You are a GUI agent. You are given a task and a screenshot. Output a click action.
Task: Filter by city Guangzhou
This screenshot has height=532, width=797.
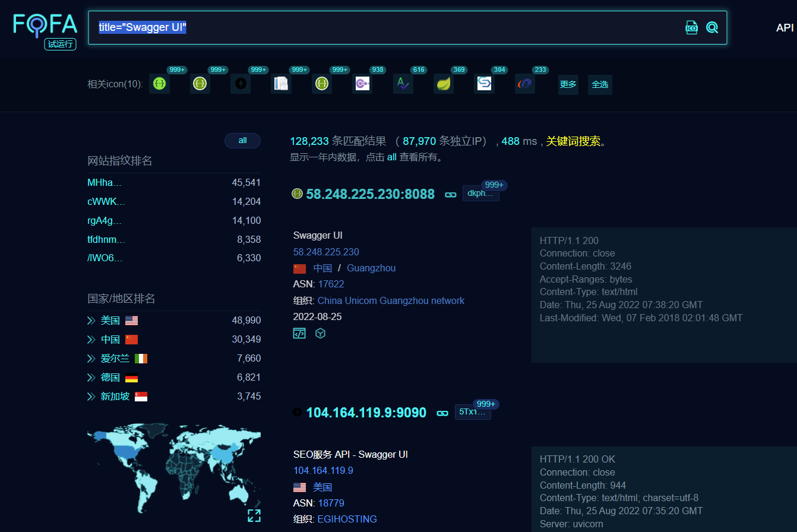[x=371, y=268]
